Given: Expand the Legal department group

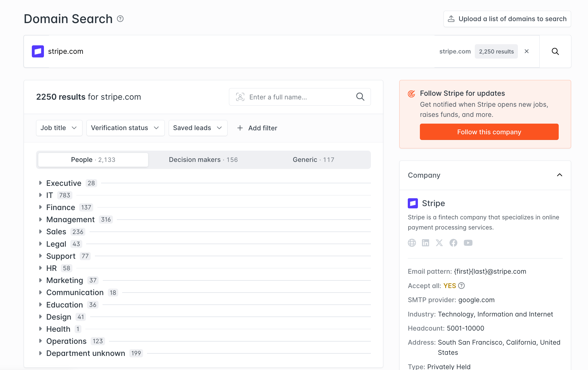Looking at the screenshot, I should (x=40, y=244).
